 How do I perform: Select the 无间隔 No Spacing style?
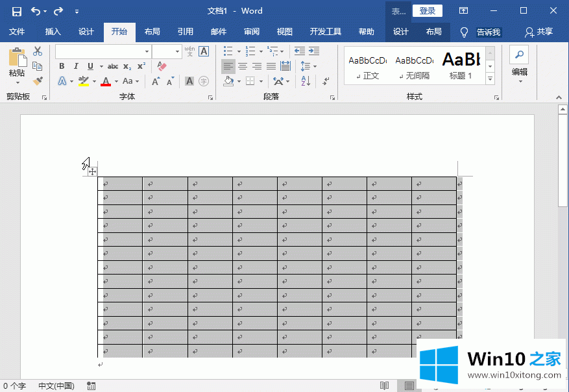pyautogui.click(x=415, y=67)
